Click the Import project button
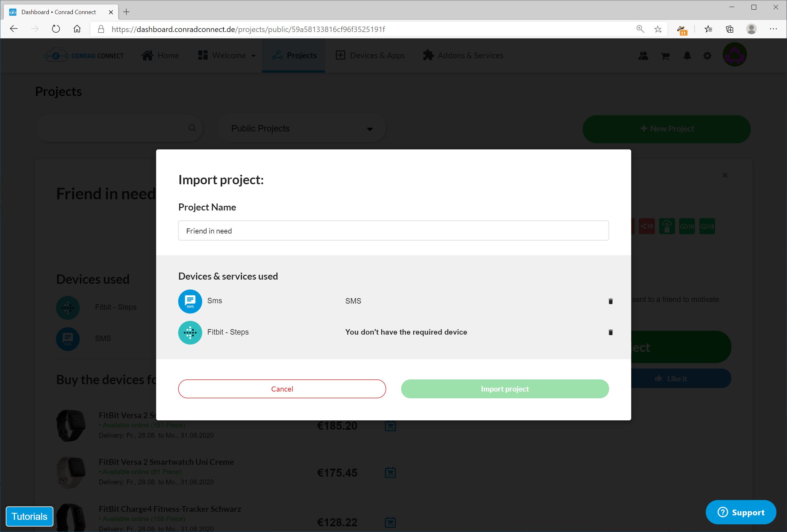Viewport: 787px width, 532px height. click(505, 389)
